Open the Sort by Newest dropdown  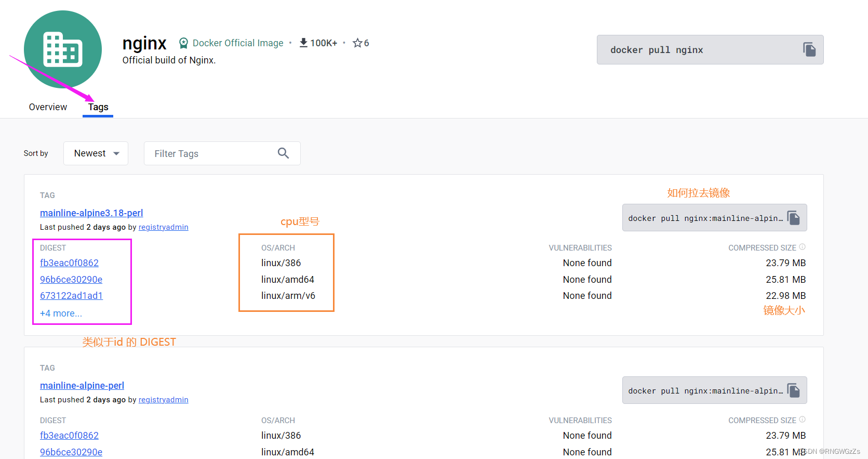click(96, 153)
